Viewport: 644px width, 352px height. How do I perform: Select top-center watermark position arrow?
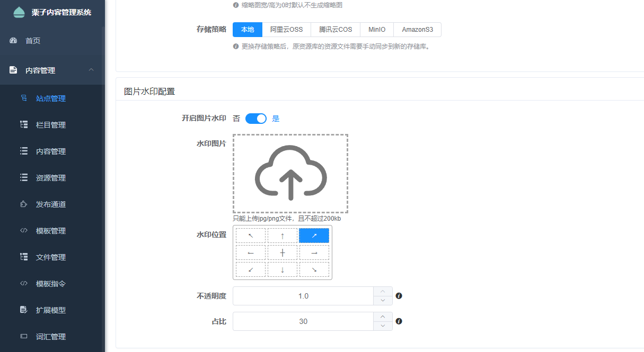282,236
